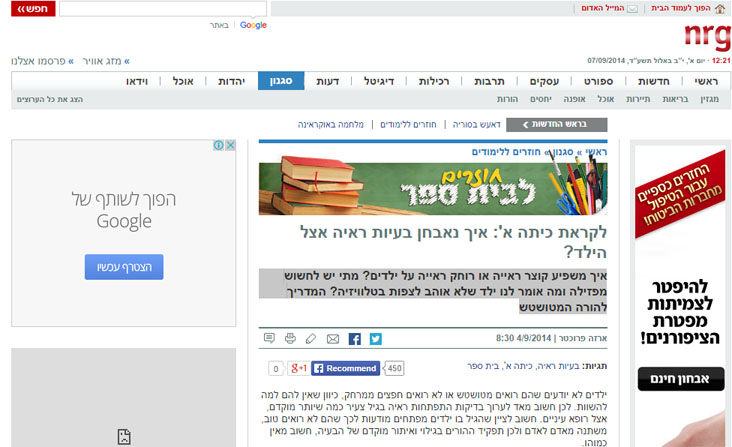Open חוזרים ללימודים headline link in news bar
Viewport: 732px width, 447px height.
click(x=408, y=125)
